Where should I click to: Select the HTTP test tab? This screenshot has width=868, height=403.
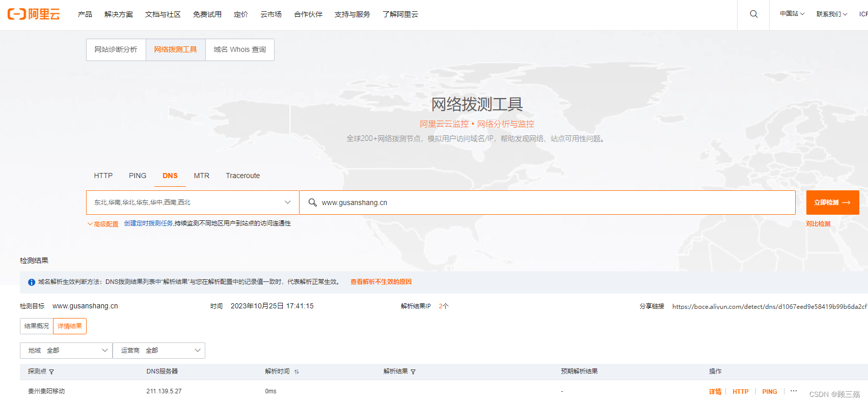pos(103,176)
